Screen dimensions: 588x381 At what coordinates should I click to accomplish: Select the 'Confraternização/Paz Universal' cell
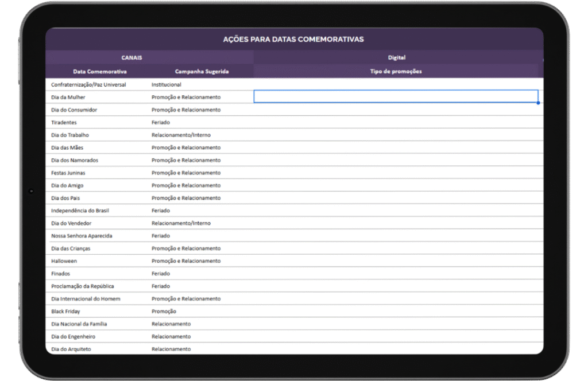(x=88, y=84)
